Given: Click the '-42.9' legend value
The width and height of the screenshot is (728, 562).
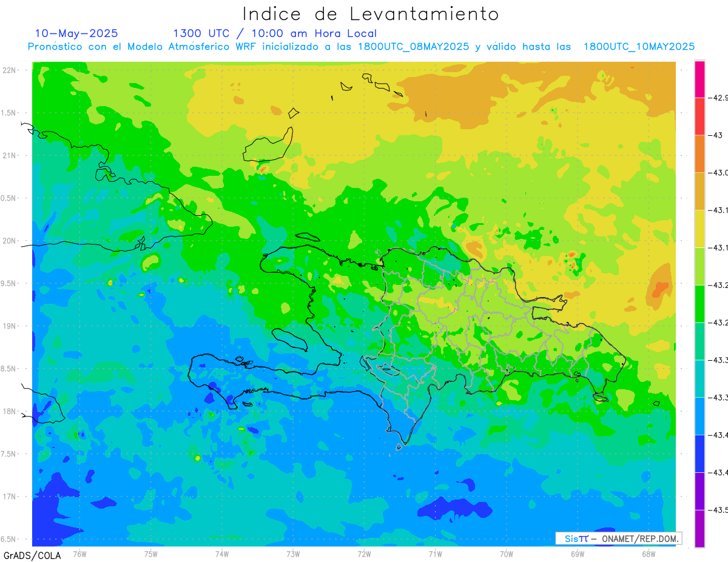Looking at the screenshot, I should [x=718, y=98].
